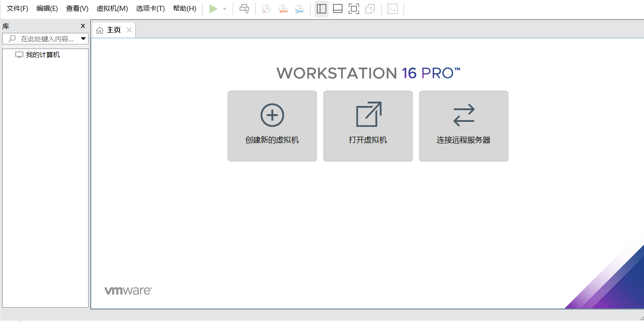Click the Unity mode toolbar icon
The height and width of the screenshot is (322, 644).
coord(370,9)
